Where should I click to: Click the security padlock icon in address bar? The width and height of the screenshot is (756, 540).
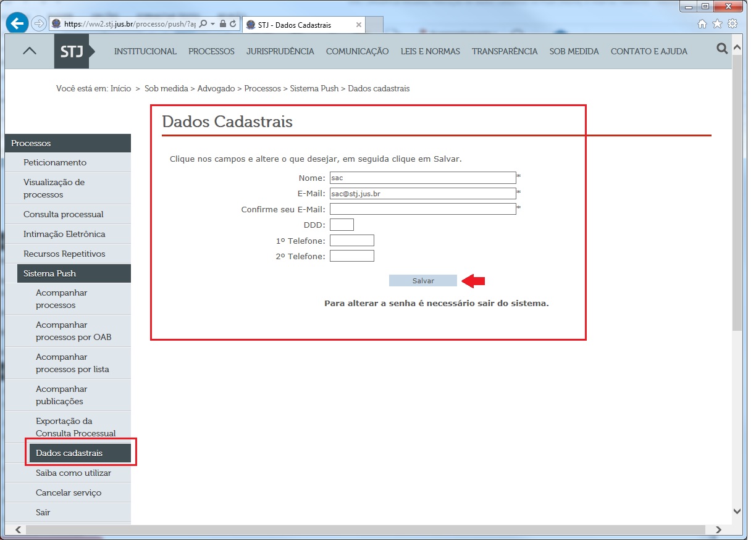[x=223, y=24]
